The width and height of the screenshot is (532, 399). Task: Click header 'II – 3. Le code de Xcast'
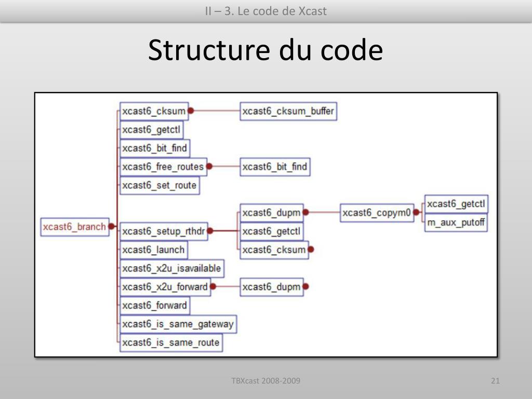[265, 11]
